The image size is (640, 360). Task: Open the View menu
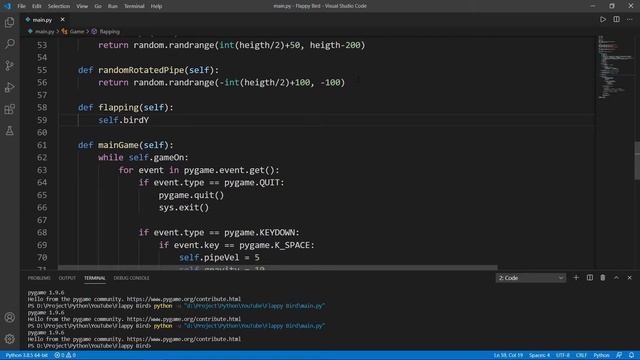click(x=82, y=6)
